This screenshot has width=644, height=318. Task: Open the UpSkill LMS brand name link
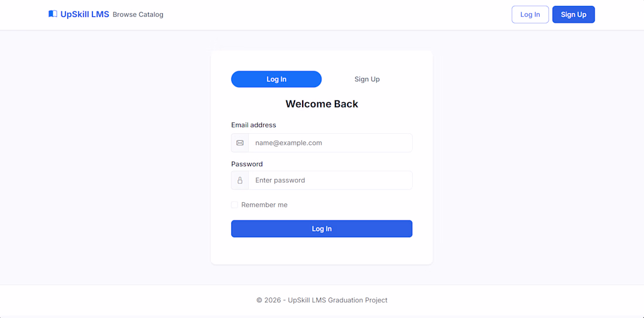pos(85,15)
